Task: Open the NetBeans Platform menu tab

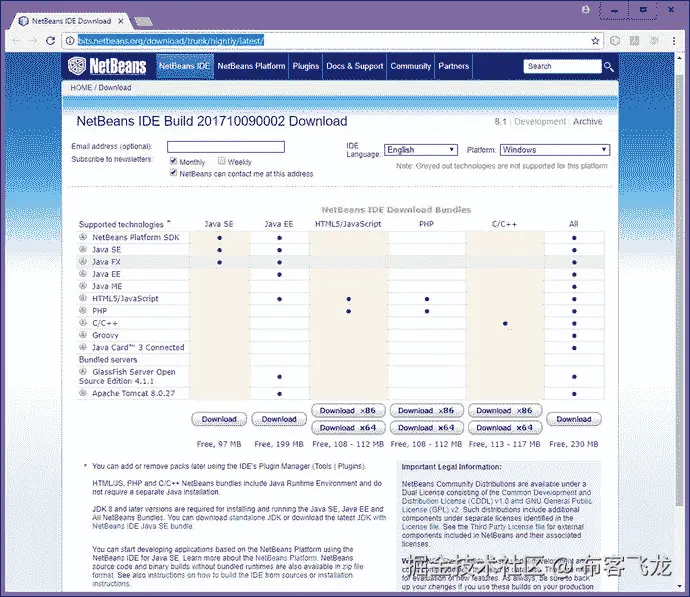Action: tap(251, 66)
